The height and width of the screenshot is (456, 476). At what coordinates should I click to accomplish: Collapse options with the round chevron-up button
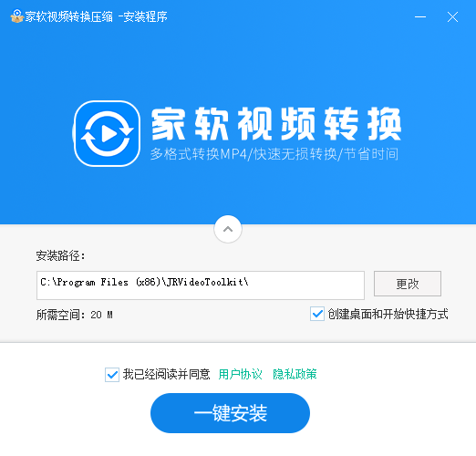click(228, 229)
